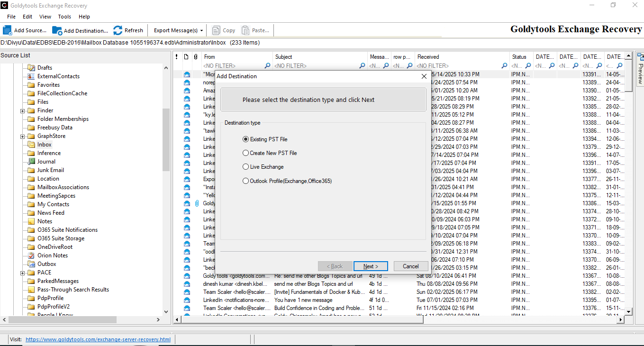Open the Tools menu
Viewport: 644px width, 346px height.
pos(64,17)
